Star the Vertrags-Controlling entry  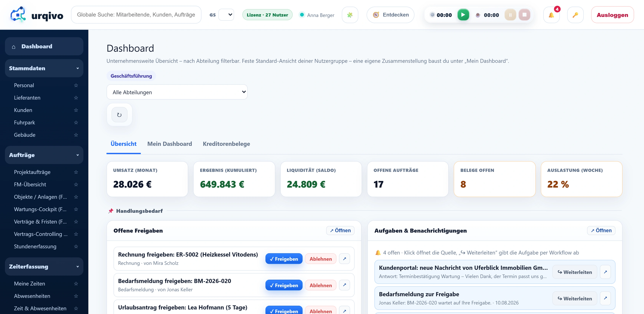(76, 234)
